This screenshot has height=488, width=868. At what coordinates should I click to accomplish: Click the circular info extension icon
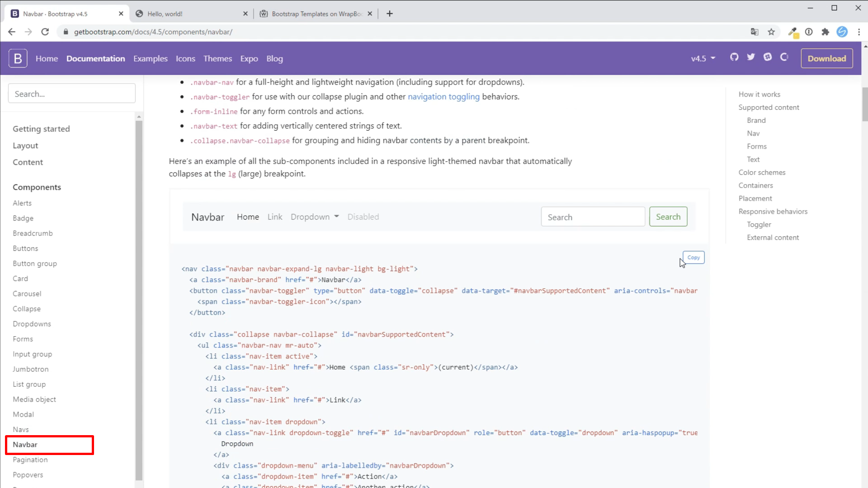(809, 32)
